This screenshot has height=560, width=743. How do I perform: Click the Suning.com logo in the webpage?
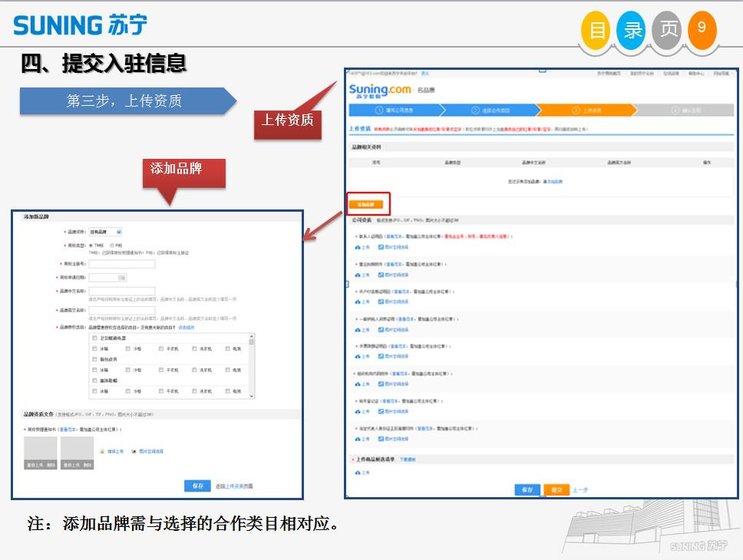click(x=380, y=90)
